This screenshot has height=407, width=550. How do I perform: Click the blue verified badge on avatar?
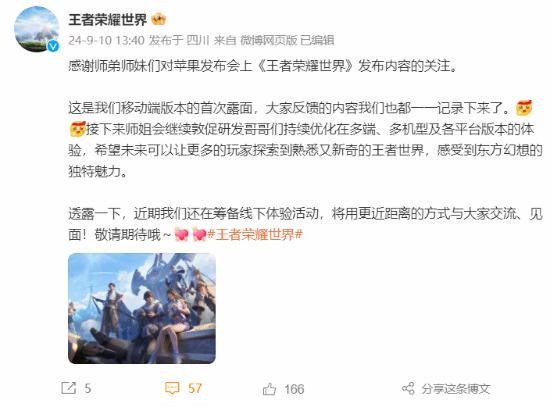(x=53, y=46)
